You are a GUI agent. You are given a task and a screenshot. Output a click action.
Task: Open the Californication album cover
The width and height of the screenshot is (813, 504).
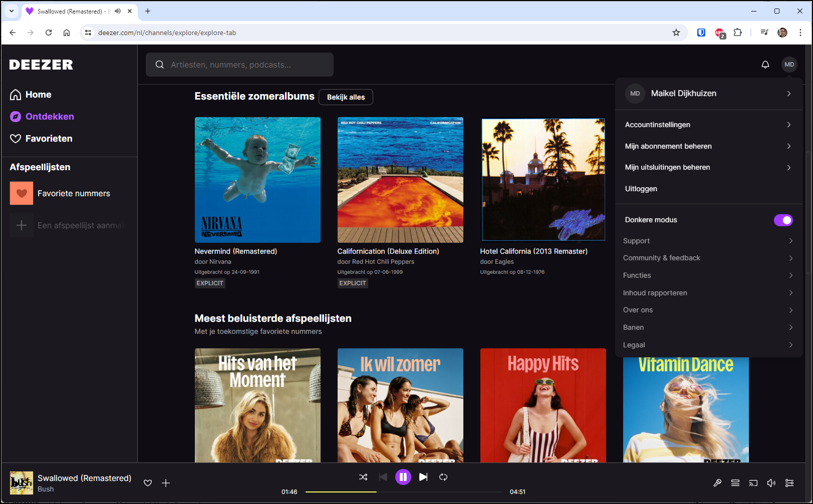(x=400, y=180)
